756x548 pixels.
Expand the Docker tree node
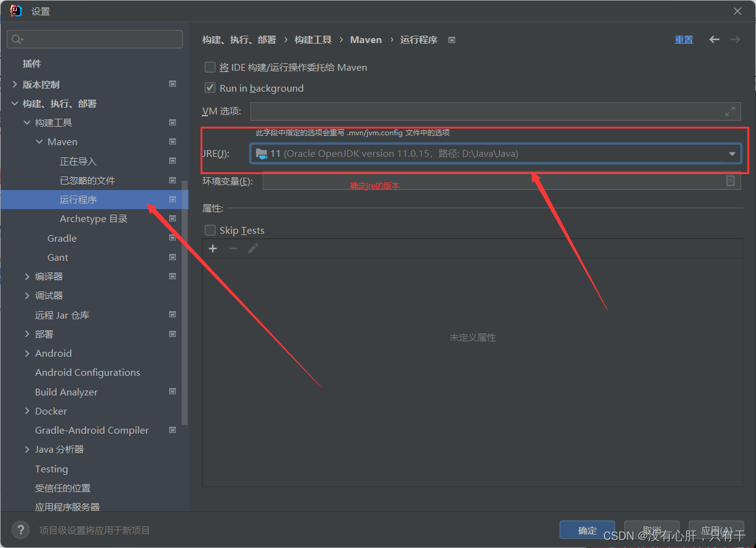(x=27, y=411)
